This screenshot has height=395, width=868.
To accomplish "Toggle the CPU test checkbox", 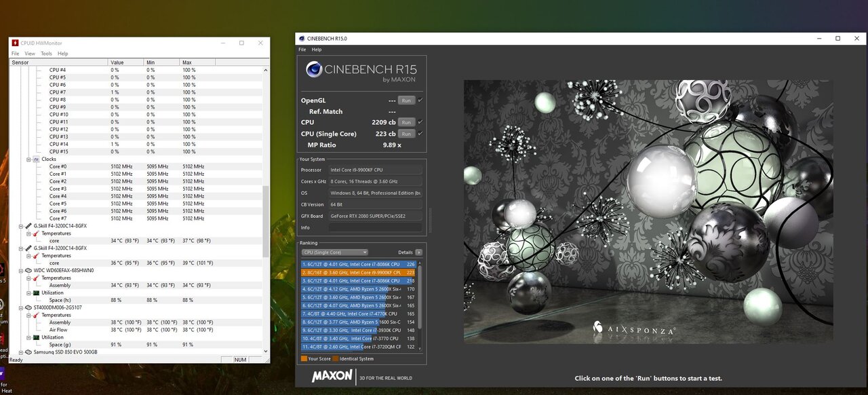I will [x=420, y=122].
